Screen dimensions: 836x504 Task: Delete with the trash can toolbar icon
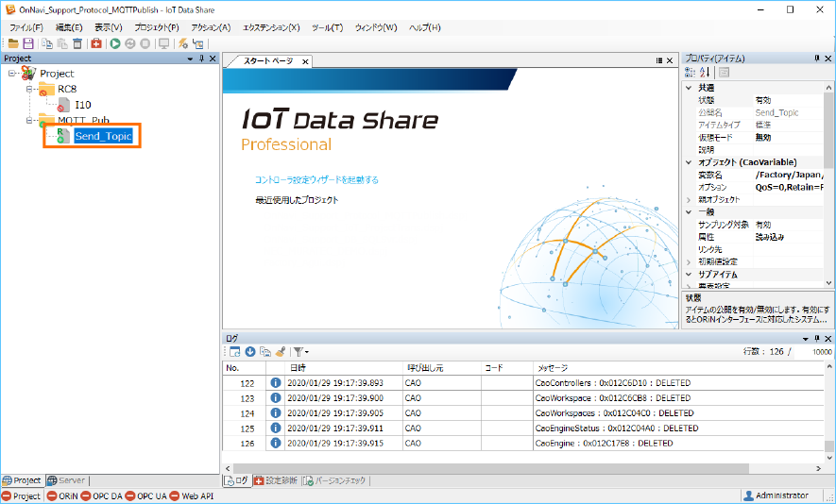pos(77,43)
